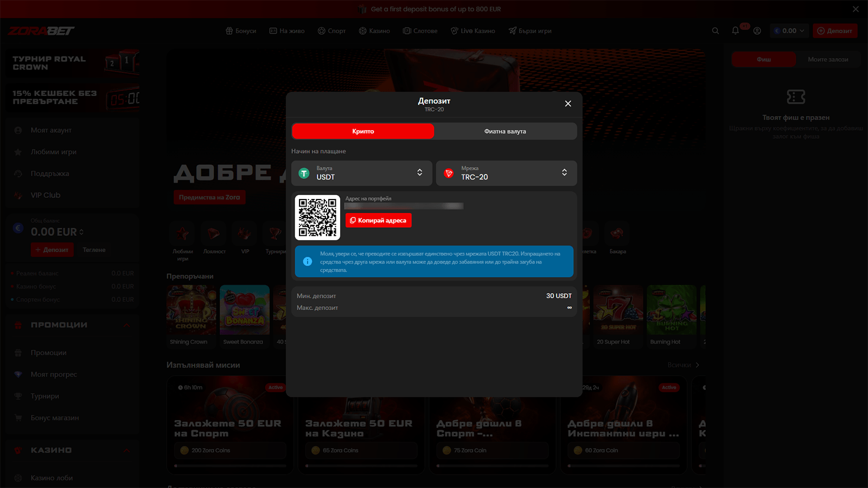
Task: Click the Предимства на Zora button
Action: coord(209,197)
